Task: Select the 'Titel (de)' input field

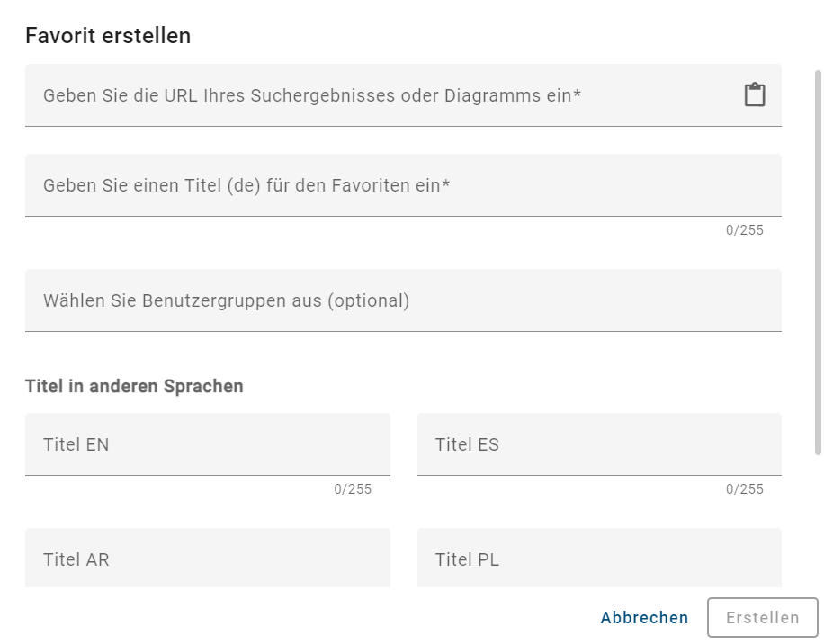Action: [x=360, y=184]
